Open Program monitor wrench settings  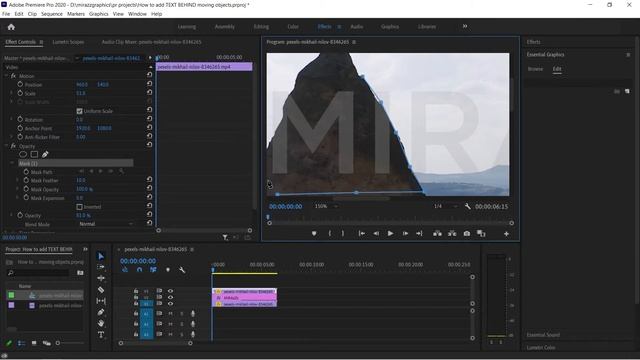[x=468, y=207]
